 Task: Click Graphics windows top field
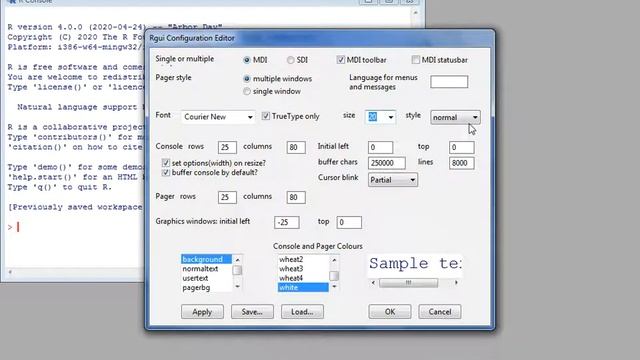tap(349, 222)
